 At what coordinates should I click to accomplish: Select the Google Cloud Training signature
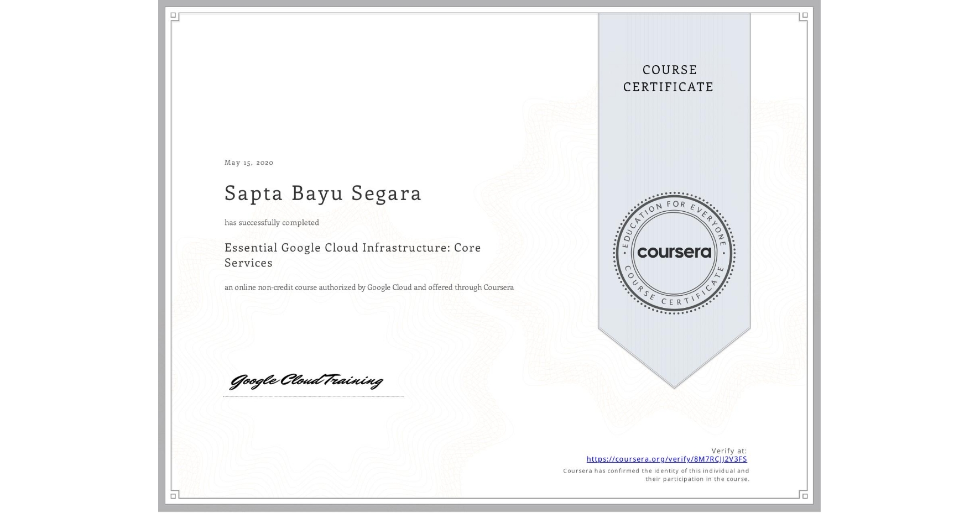coord(307,381)
